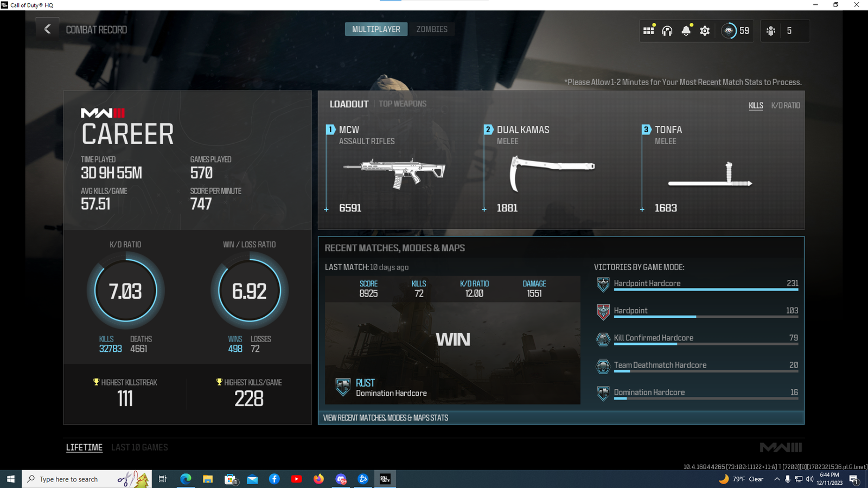Click the Dual Kamas weapon image
Image resolution: width=868 pixels, height=488 pixels.
click(x=552, y=174)
